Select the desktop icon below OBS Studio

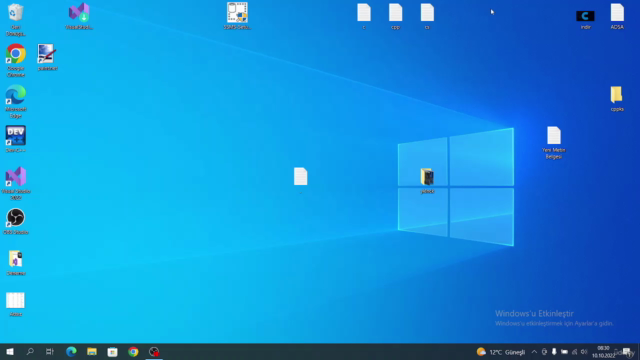pos(16,263)
